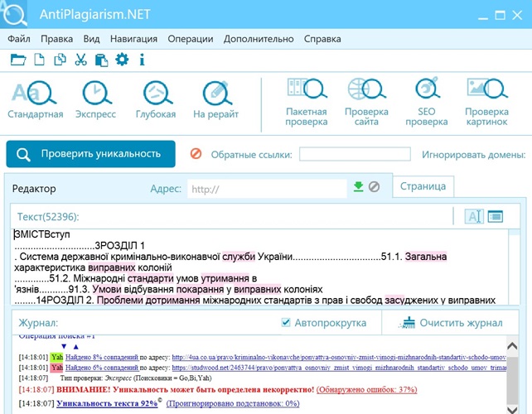
Task: Click the Адрес http:// input field
Action: tap(267, 189)
